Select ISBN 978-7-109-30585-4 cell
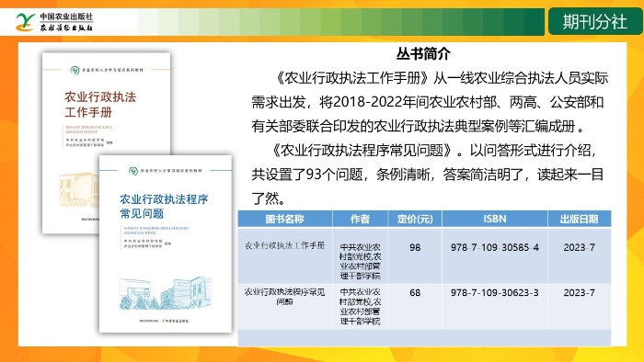Viewport: 644px width, 362px height. pos(495,248)
